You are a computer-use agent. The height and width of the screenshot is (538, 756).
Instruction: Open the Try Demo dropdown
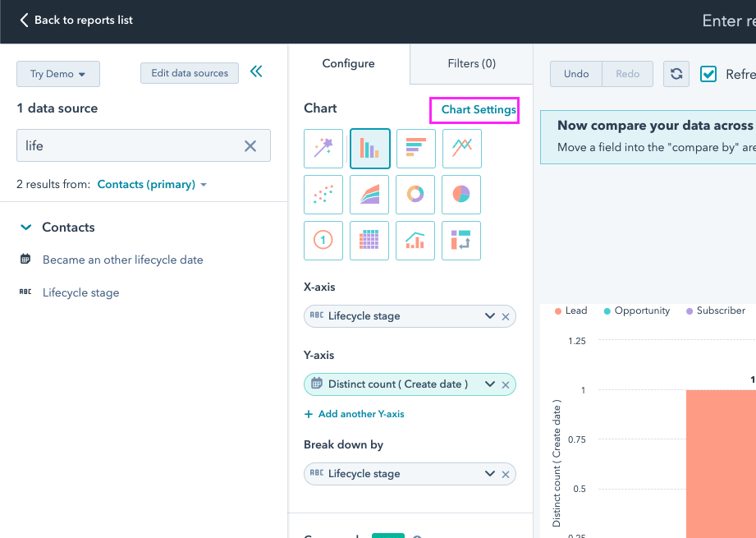[x=57, y=73]
